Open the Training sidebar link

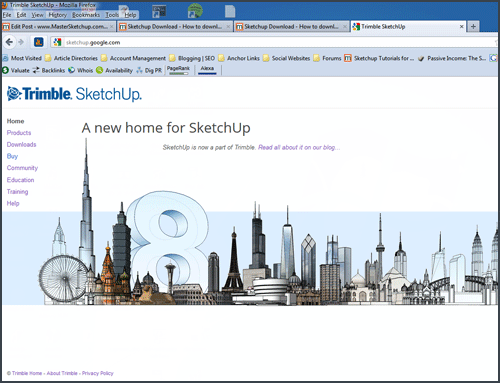(x=17, y=191)
